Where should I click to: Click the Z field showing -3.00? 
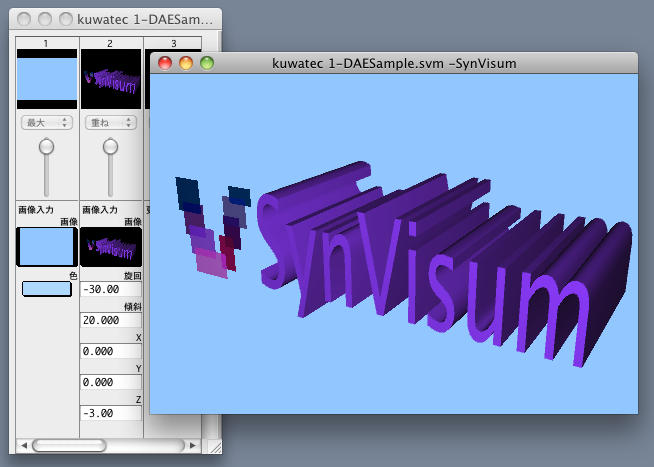110,413
